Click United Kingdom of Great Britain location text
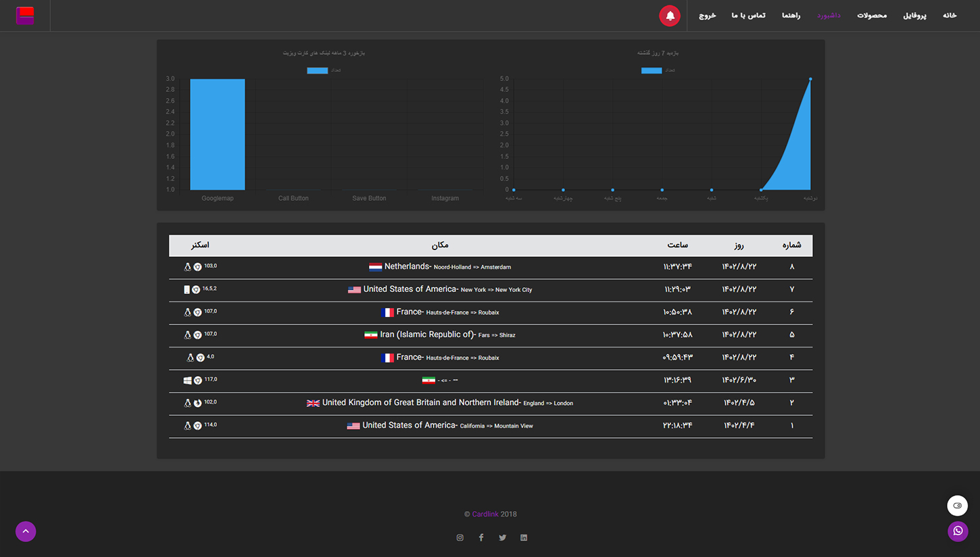The height and width of the screenshot is (557, 980). [x=447, y=403]
